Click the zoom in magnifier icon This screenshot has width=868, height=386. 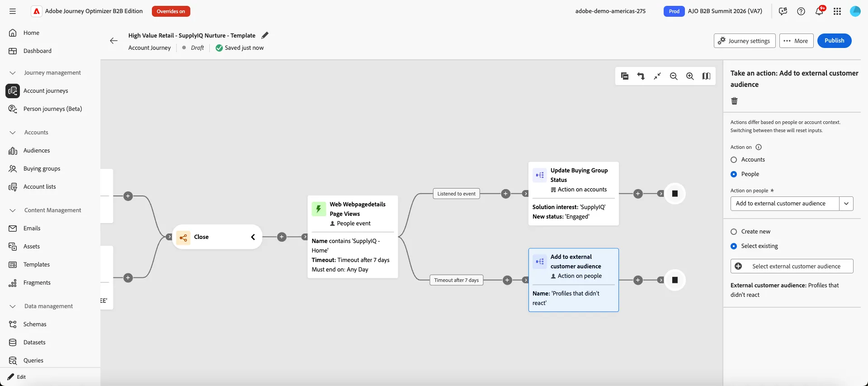coord(690,76)
